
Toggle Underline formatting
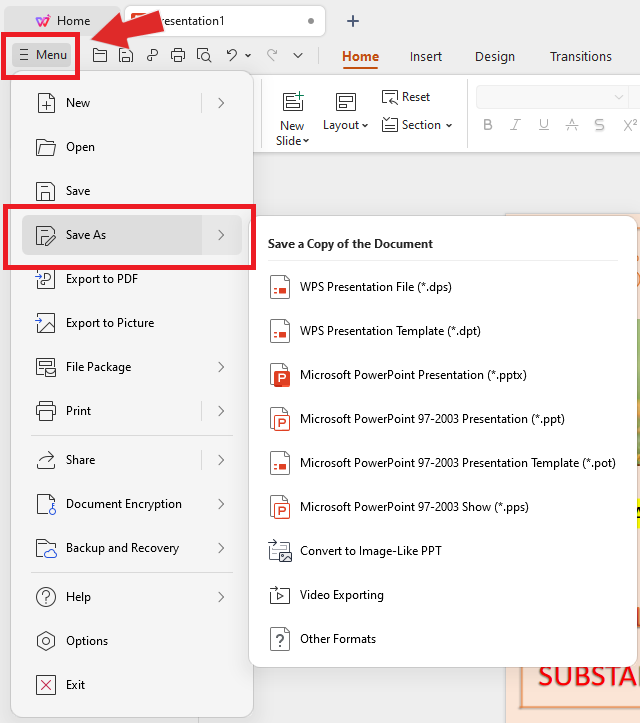click(544, 125)
